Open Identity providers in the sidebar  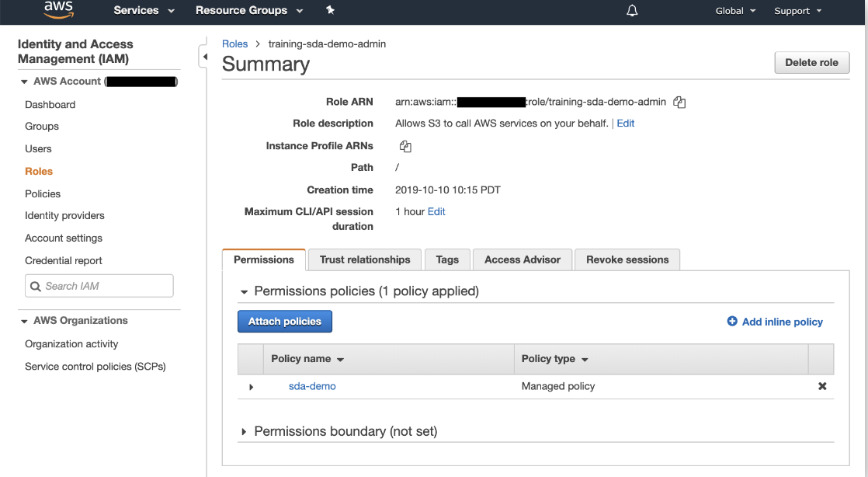click(x=64, y=215)
